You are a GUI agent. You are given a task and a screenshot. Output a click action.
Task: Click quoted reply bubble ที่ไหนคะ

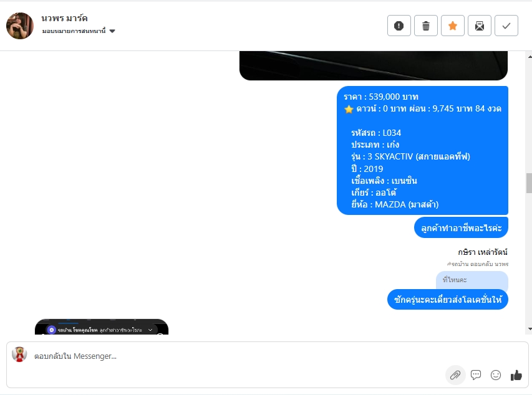(472, 280)
